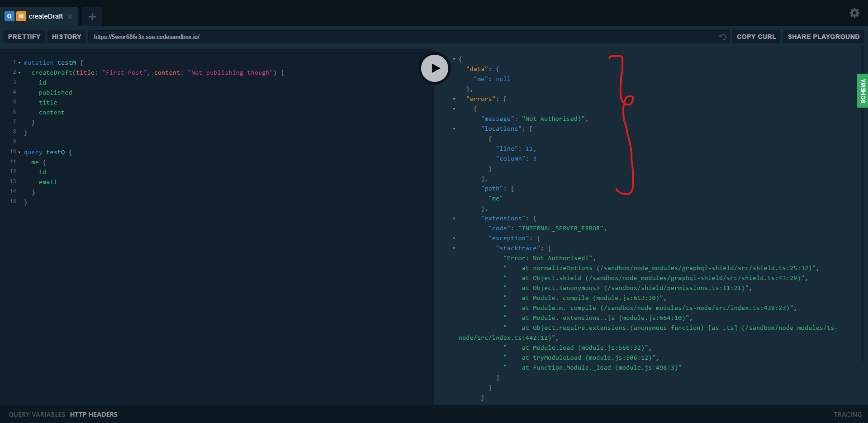Open the HISTORY panel
868x423 pixels.
(66, 37)
